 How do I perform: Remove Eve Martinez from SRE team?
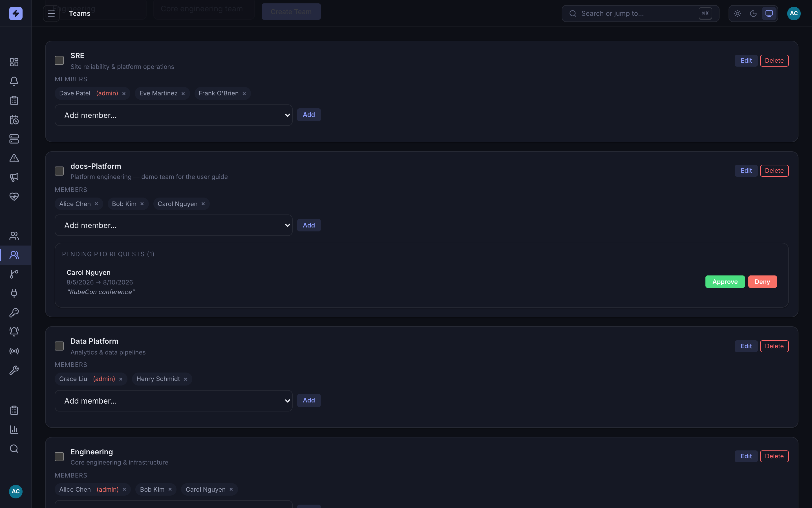tap(183, 94)
